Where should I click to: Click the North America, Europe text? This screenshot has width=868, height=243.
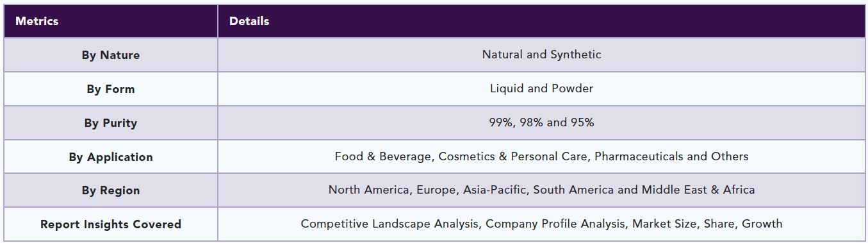pyautogui.click(x=370, y=190)
